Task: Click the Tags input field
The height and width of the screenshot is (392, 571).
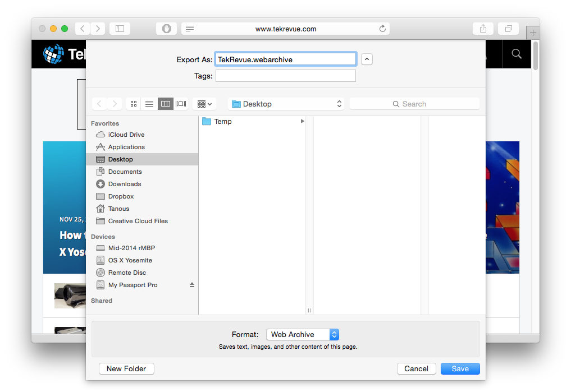Action: pyautogui.click(x=285, y=76)
